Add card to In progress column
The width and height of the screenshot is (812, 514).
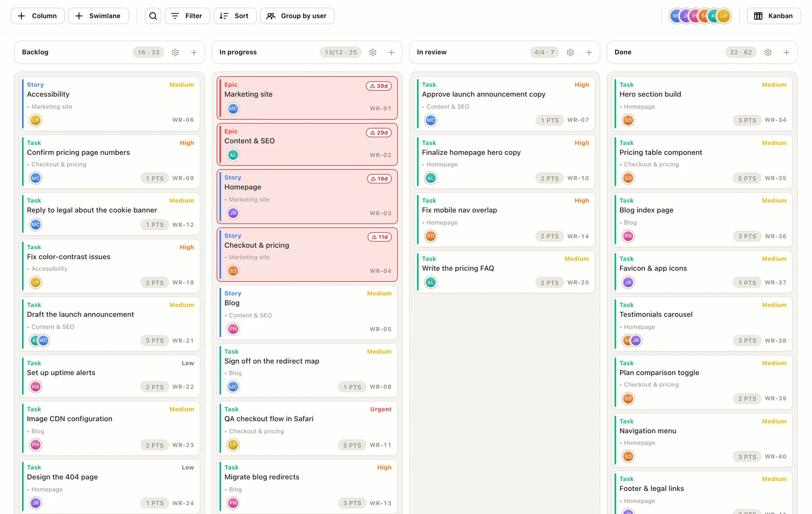[391, 52]
